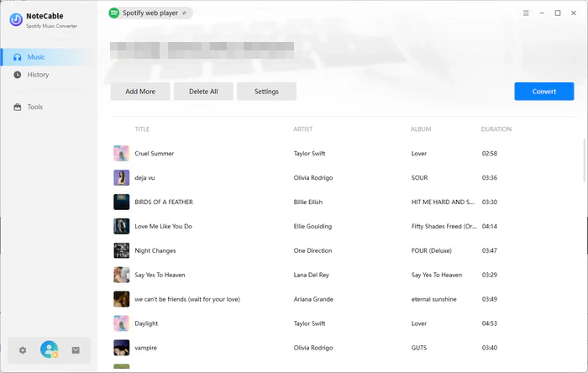Click the NoteCable app logo icon
Image resolution: width=588 pixels, height=373 pixels.
[16, 19]
